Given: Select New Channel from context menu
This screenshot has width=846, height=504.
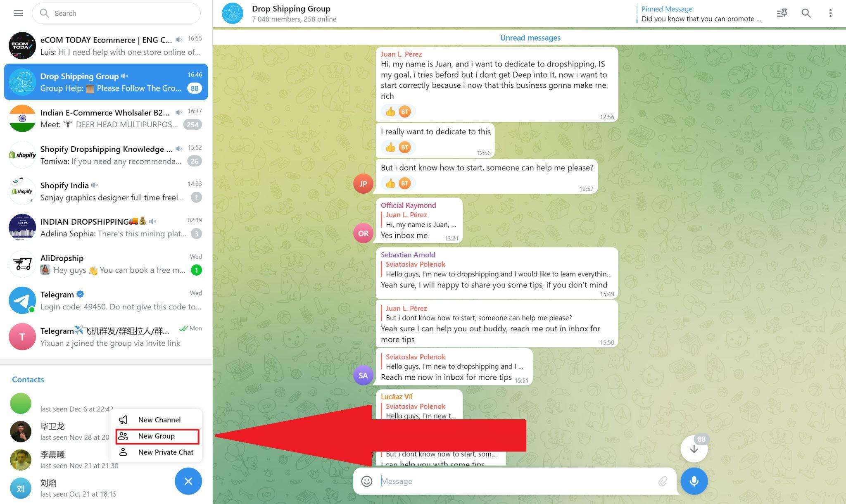Looking at the screenshot, I should (158, 419).
